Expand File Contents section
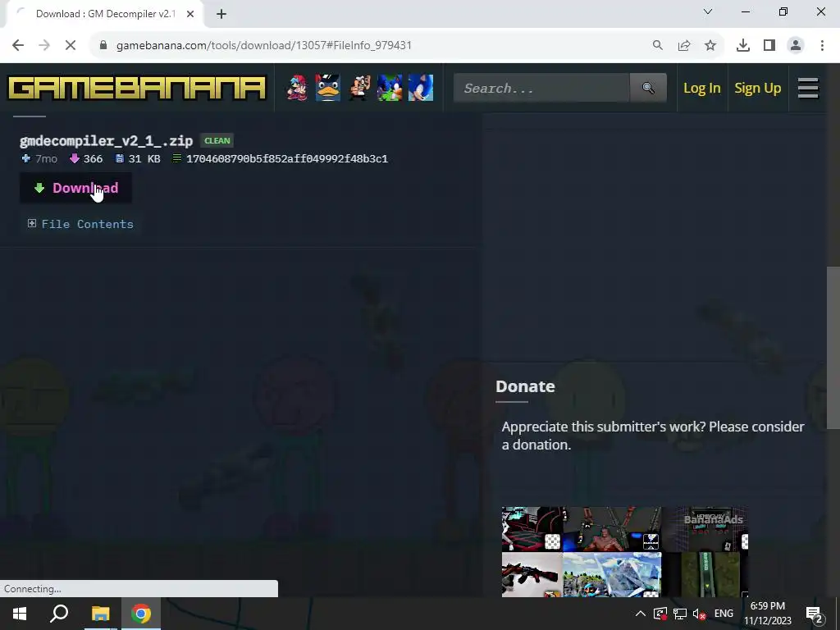 [80, 224]
